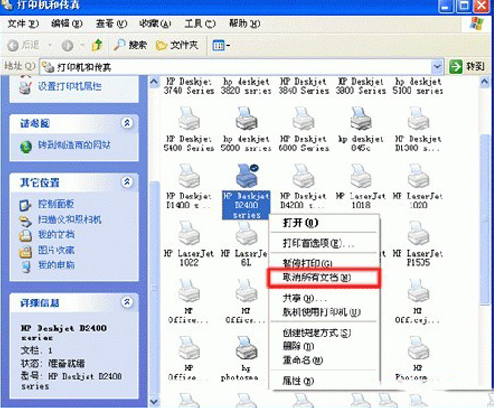Click the left pane scroll up arrow
The width and height of the screenshot is (494, 408).
click(154, 82)
